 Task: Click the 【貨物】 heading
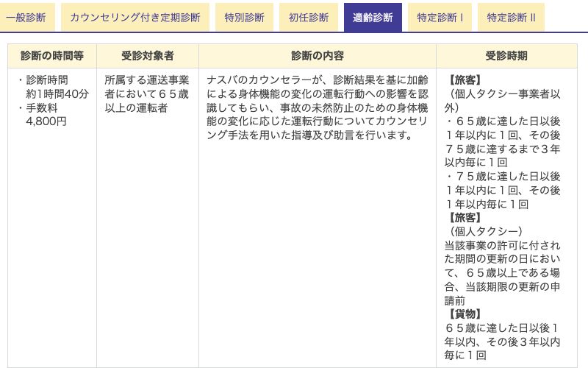465,314
